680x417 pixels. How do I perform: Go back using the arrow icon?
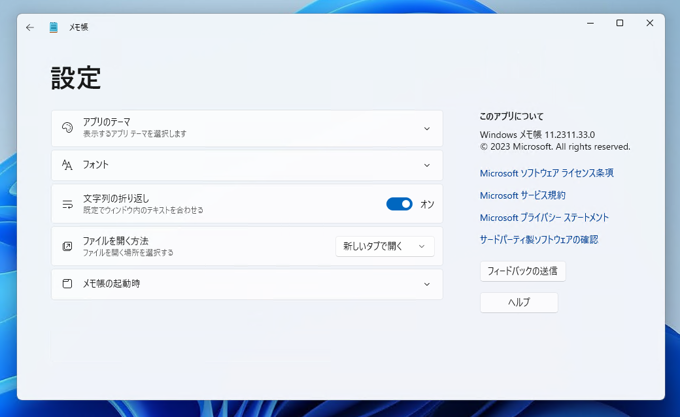[29, 28]
